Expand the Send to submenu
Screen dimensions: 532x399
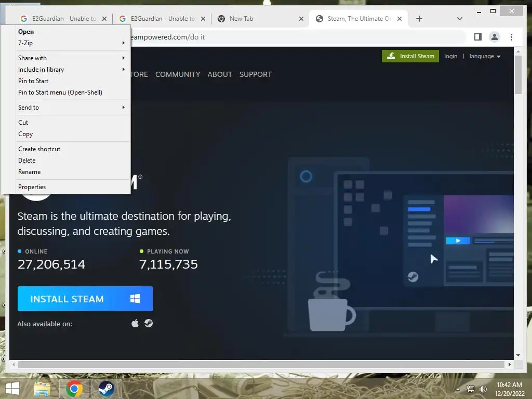click(x=73, y=108)
